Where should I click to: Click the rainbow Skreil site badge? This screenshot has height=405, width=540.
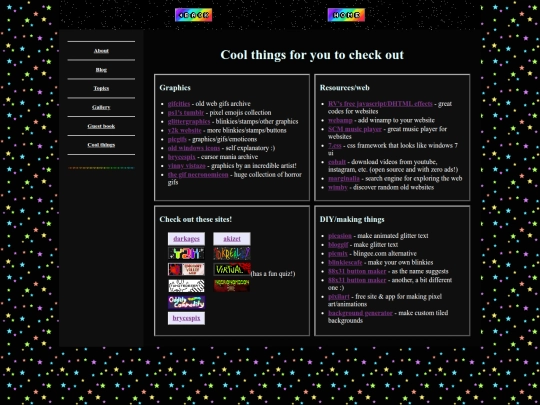coord(232,253)
